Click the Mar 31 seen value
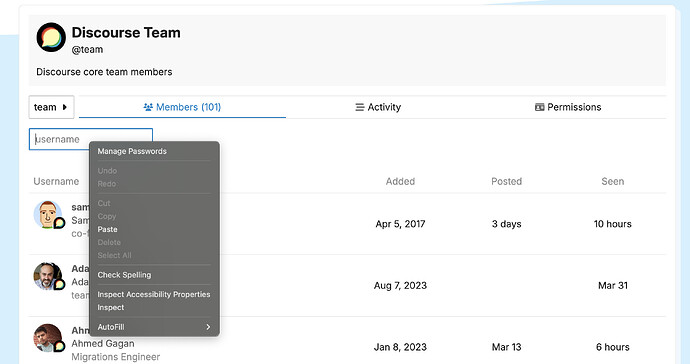 click(613, 286)
